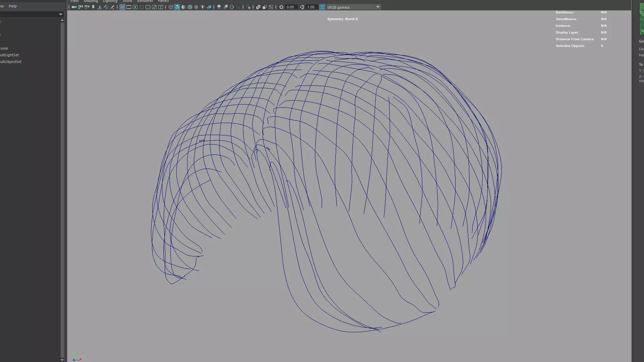Click the select camera icon
The height and width of the screenshot is (362, 644).
tap(74, 7)
